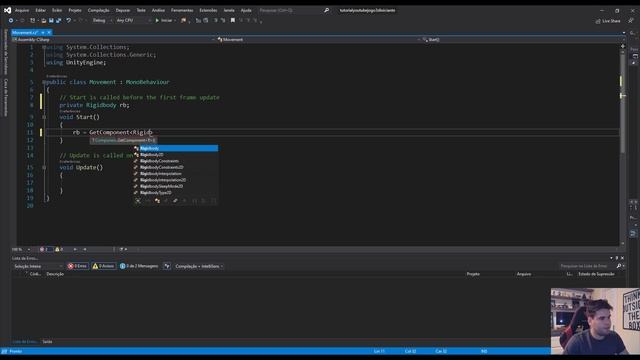The width and height of the screenshot is (640, 360).
Task: Toggle the class filter icon in IntelliSense
Action: (157, 200)
